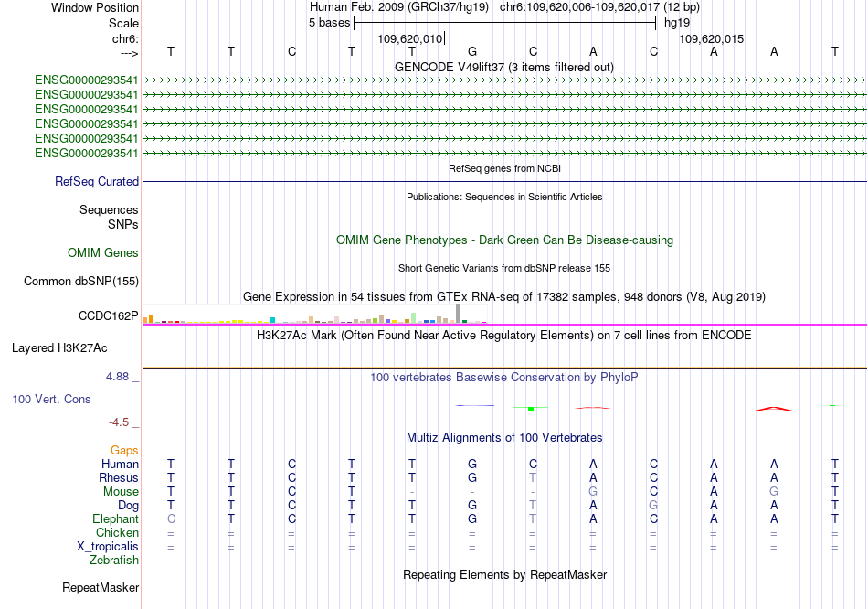Click the RefSeq Curated dark blue gene line
The width and height of the screenshot is (868, 609).
[x=504, y=181]
